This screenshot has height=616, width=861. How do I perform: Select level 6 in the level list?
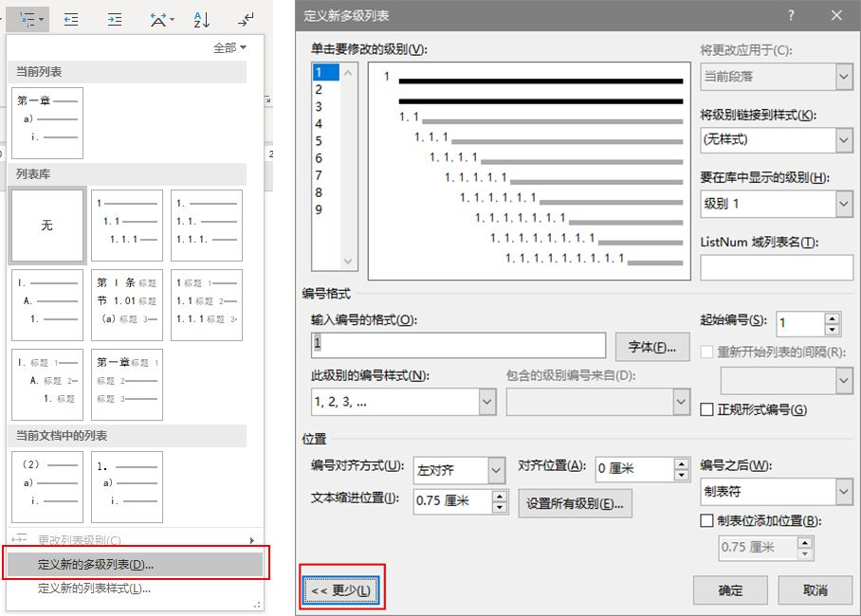[x=326, y=158]
